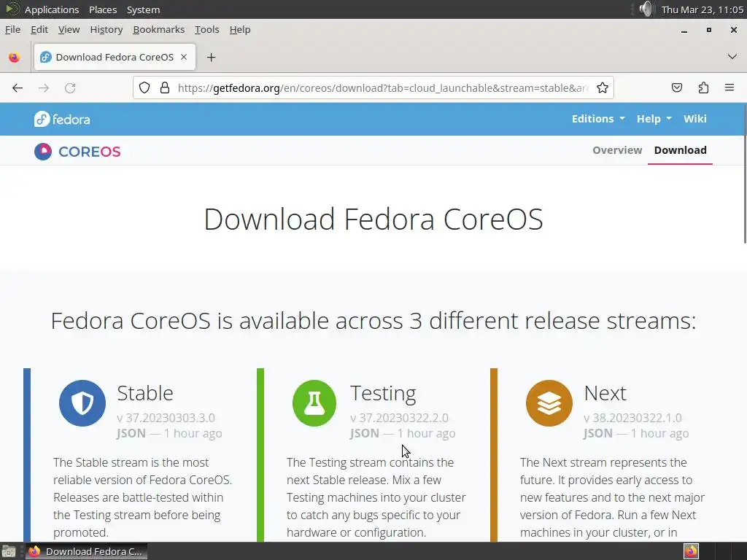Open Firefox hamburger application menu
Image resolution: width=747 pixels, height=560 pixels.
729,87
